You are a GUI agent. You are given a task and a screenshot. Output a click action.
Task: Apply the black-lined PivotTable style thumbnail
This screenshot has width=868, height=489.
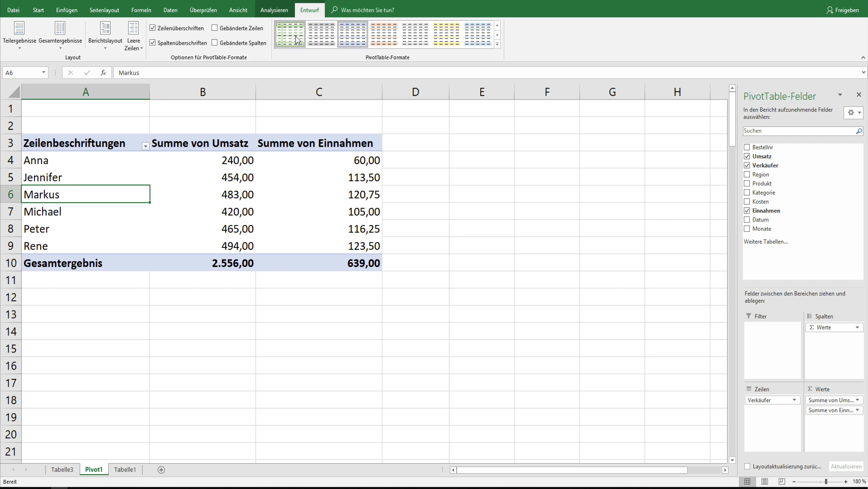(321, 34)
